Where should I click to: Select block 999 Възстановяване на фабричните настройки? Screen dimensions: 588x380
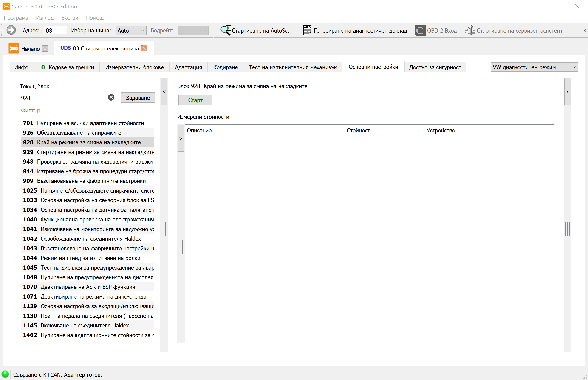pyautogui.click(x=88, y=181)
